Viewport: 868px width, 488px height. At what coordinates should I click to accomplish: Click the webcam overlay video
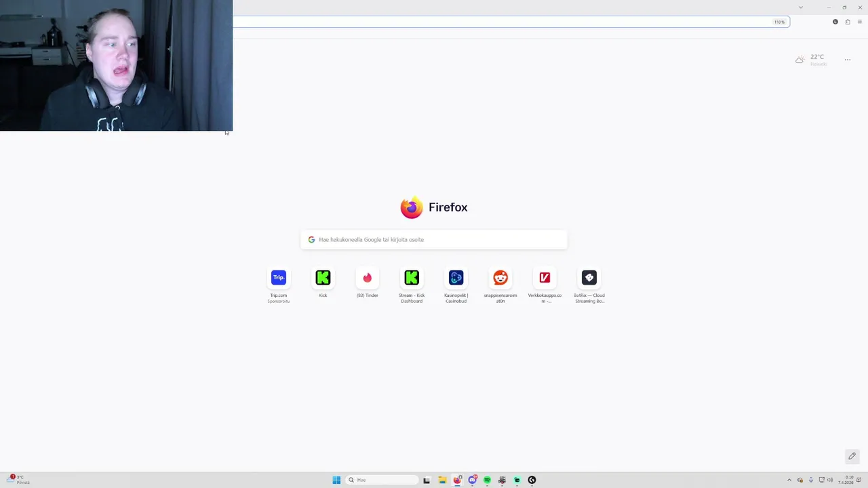coord(116,65)
